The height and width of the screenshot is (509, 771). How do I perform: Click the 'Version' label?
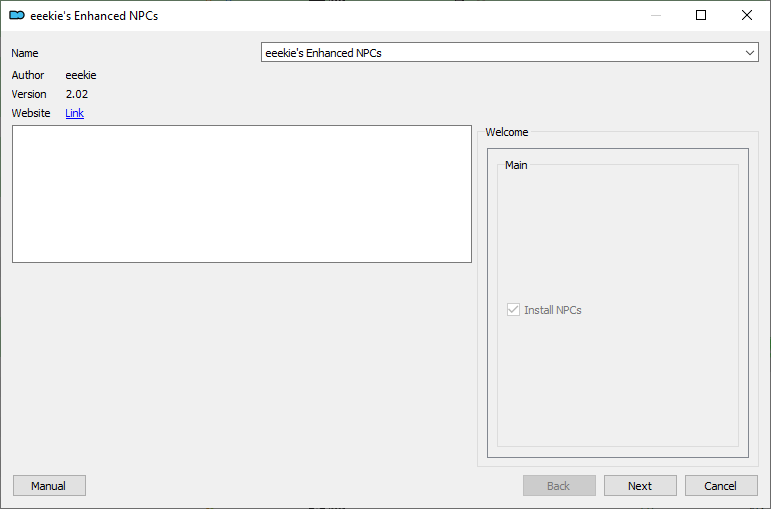tap(29, 94)
